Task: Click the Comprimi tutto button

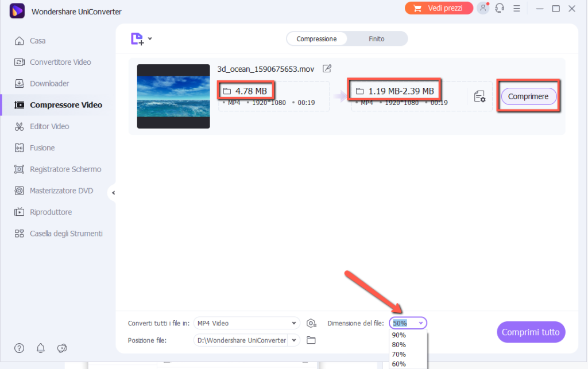Action: click(x=531, y=332)
